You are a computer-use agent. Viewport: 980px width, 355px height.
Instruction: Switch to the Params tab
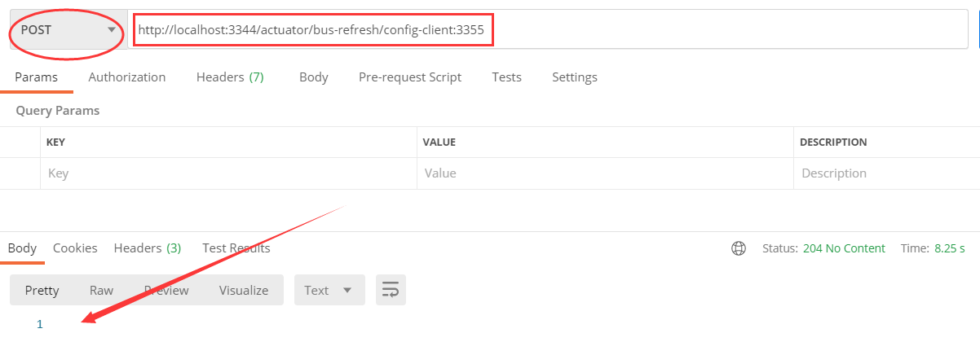(36, 77)
